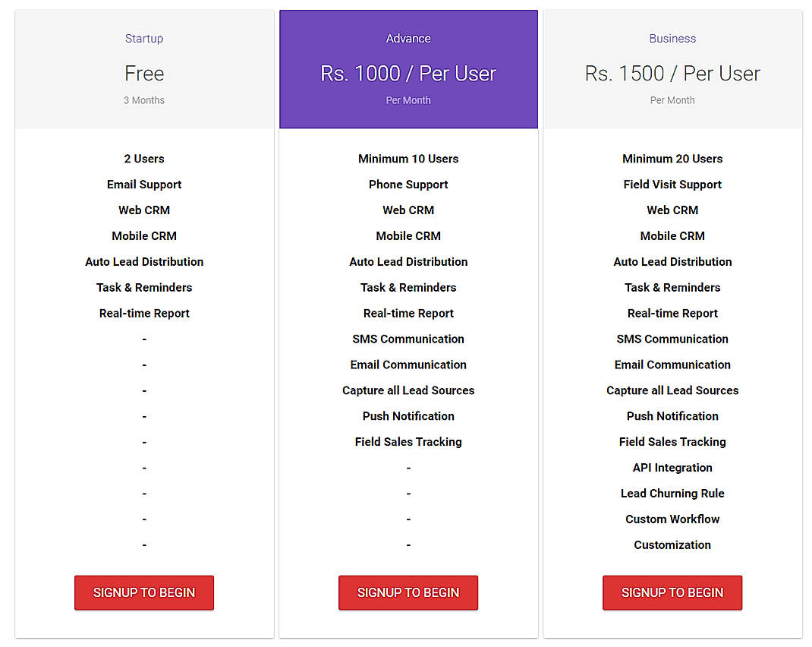812x647 pixels.
Task: Select SMS Communication in the Advance column
Action: [x=408, y=339]
